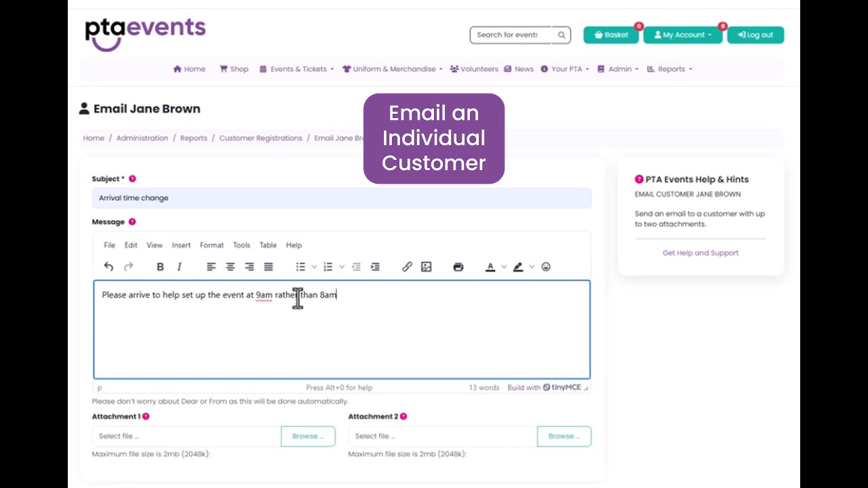The image size is (868, 488).
Task: Open the editor Insert menu
Action: coord(181,245)
